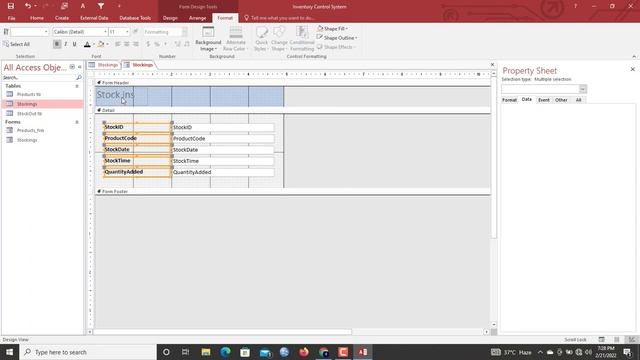This screenshot has width=640, height=360.
Task: Open Microsoft Edge from taskbar
Action: (225, 352)
